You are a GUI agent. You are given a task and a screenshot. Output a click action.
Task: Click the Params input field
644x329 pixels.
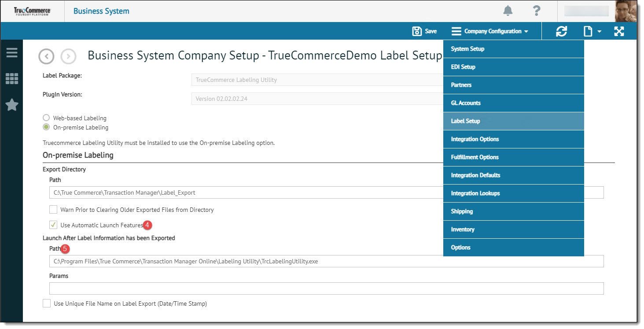326,288
